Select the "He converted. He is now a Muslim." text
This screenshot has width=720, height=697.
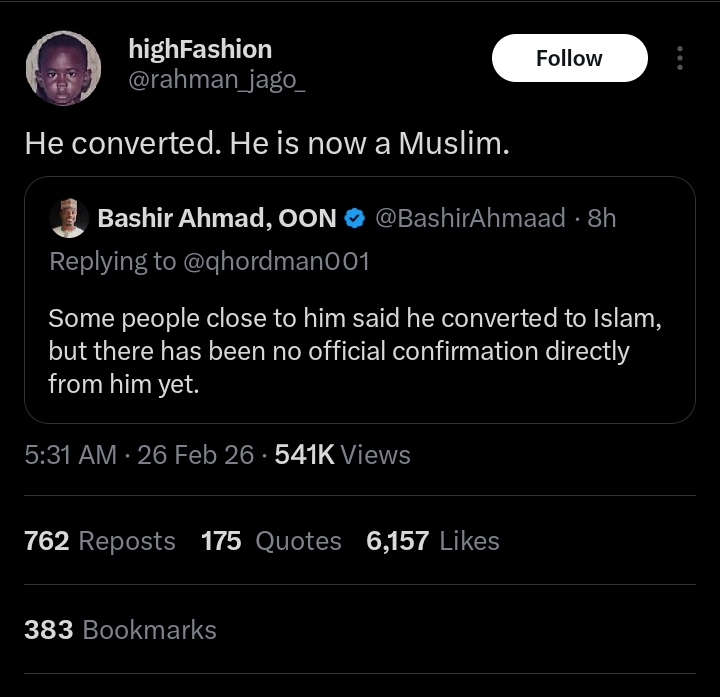[267, 143]
